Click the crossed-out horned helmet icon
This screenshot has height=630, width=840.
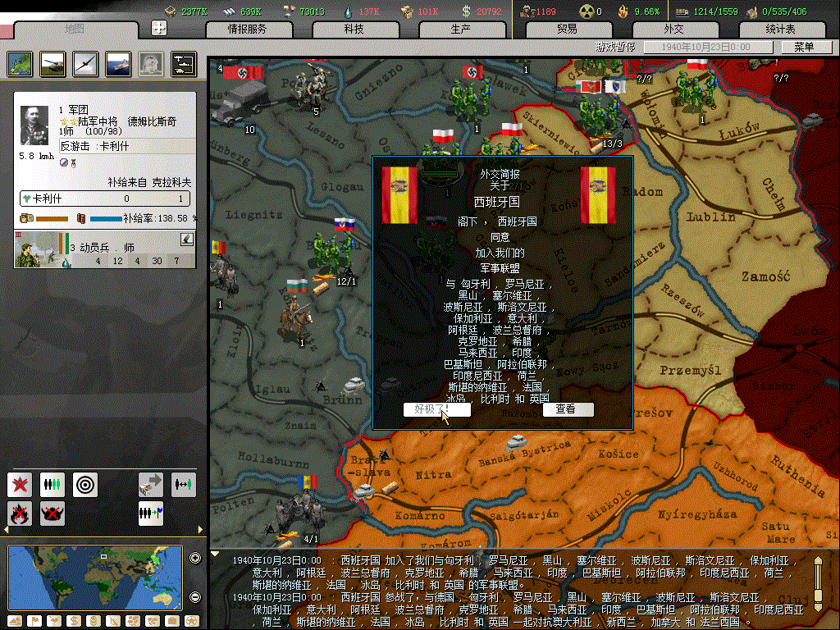point(52,514)
